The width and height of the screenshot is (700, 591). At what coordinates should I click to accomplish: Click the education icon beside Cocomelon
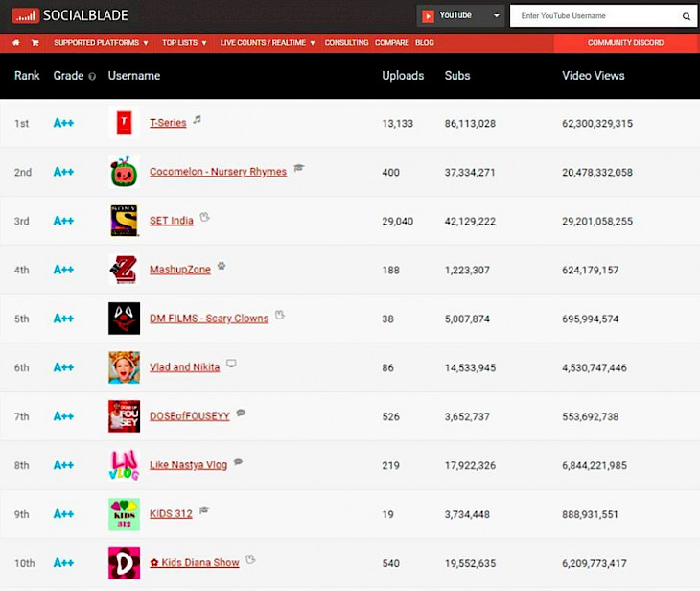pos(298,168)
